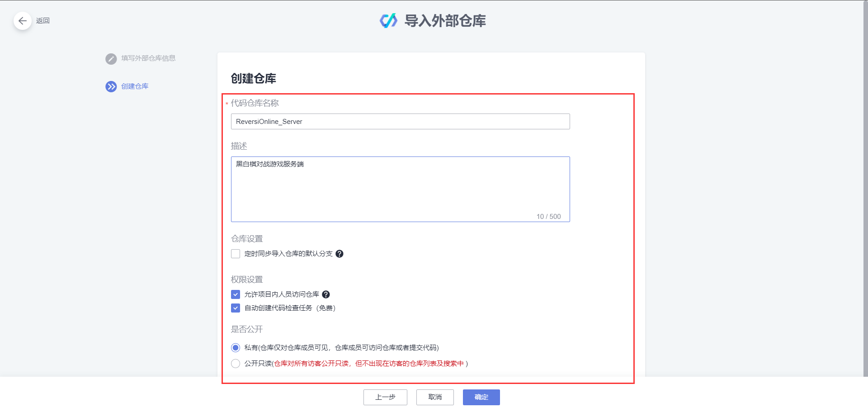This screenshot has width=868, height=417.
Task: Go back using the 上一步 button
Action: [385, 397]
